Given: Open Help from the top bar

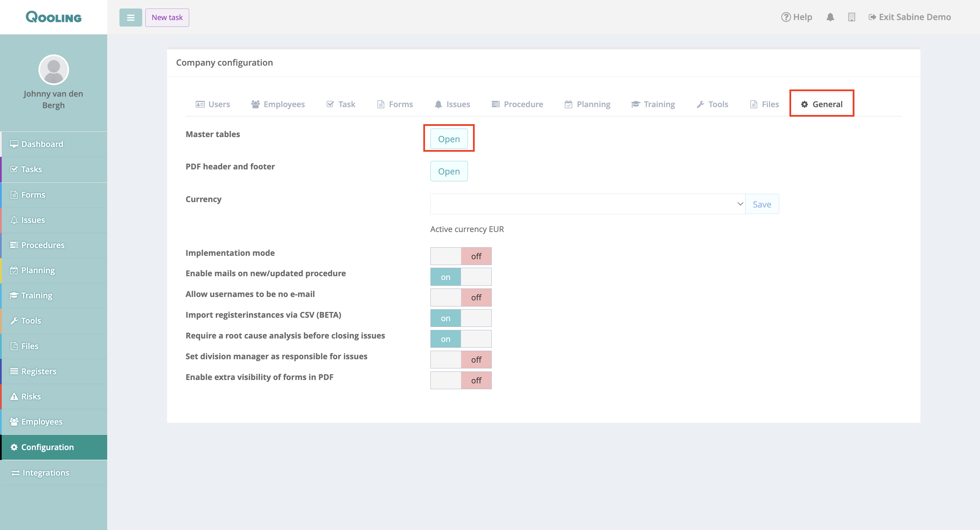Looking at the screenshot, I should 797,17.
